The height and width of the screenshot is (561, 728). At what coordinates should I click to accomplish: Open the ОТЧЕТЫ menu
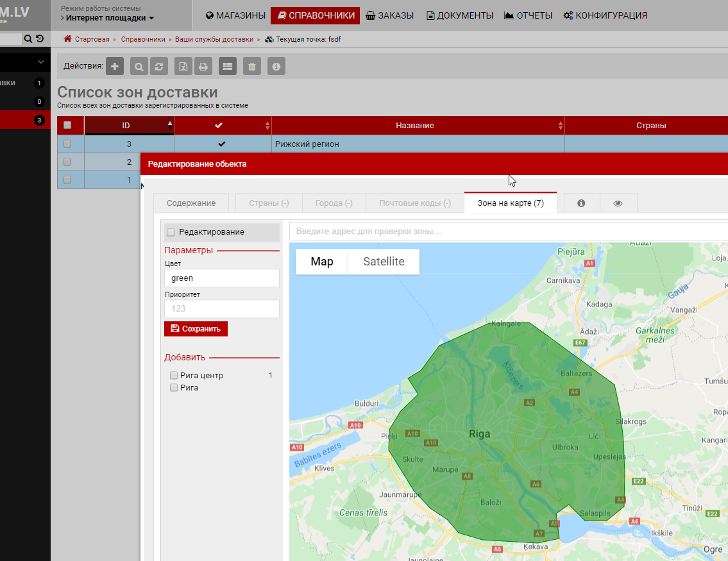[528, 15]
